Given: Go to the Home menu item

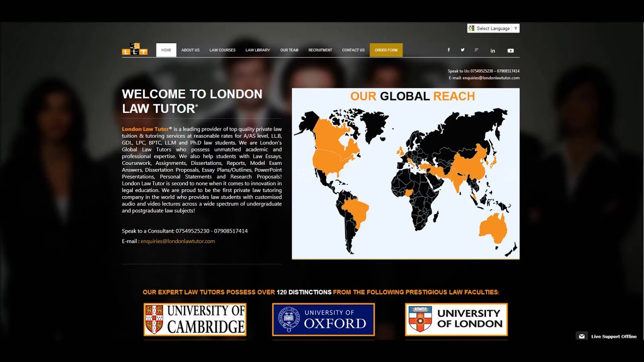Looking at the screenshot, I should coord(166,50).
